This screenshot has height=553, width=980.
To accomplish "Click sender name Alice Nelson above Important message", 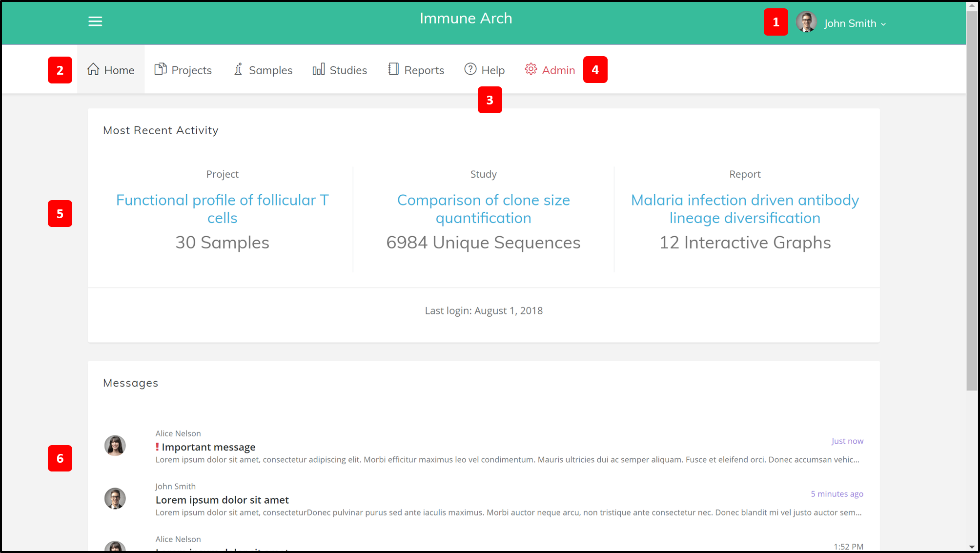I will 178,433.
